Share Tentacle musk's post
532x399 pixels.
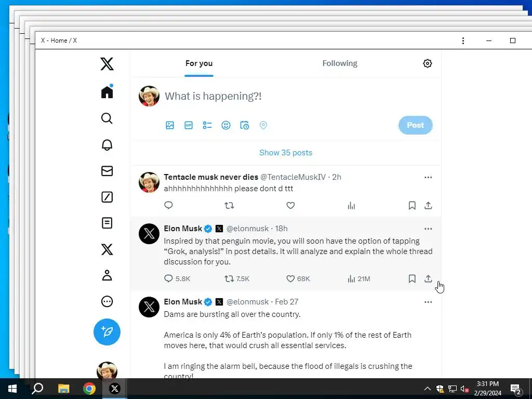[x=428, y=205]
